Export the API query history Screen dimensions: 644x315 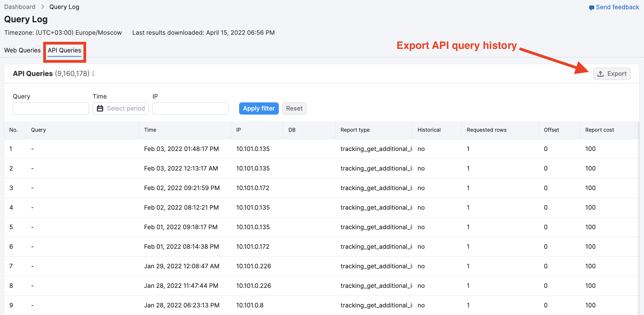click(x=612, y=74)
